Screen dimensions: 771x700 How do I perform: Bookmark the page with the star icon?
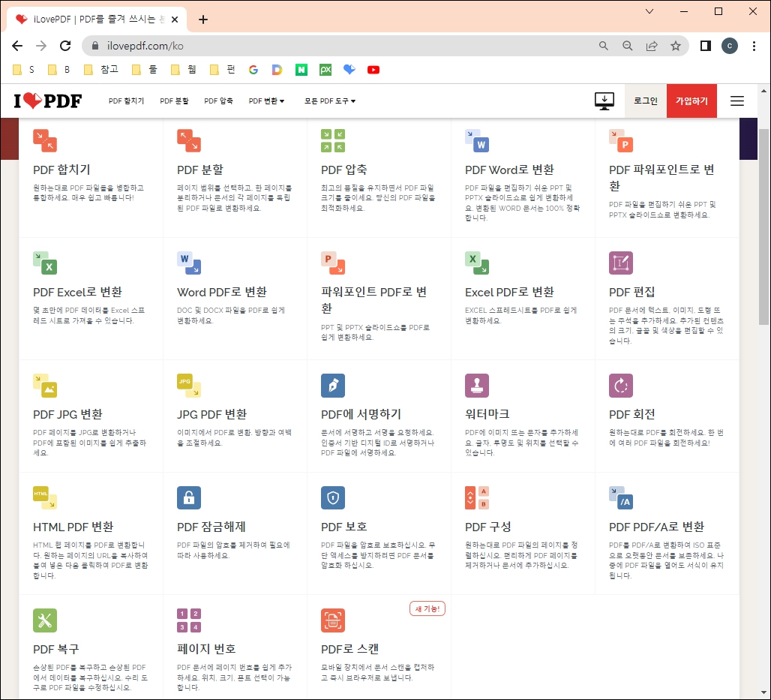coord(674,46)
